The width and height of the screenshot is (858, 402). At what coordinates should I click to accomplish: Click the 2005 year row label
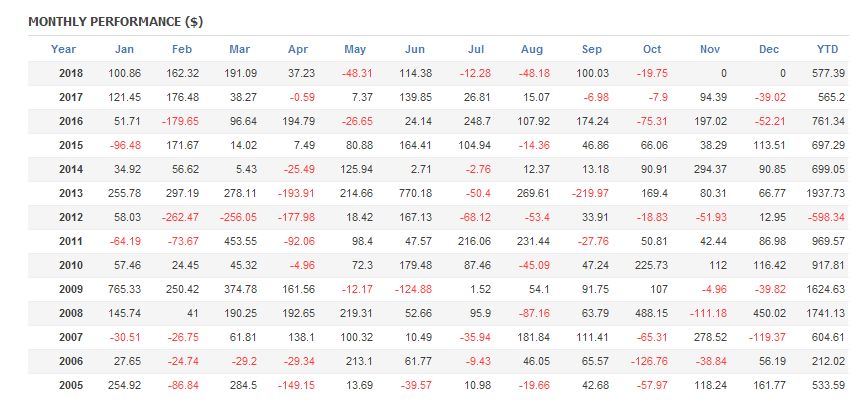pos(71,383)
